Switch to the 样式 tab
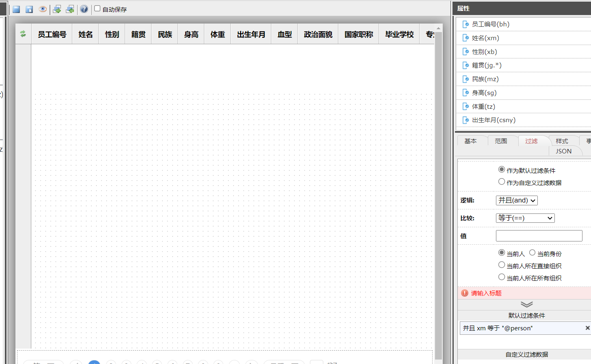The height and width of the screenshot is (364, 591). point(562,141)
